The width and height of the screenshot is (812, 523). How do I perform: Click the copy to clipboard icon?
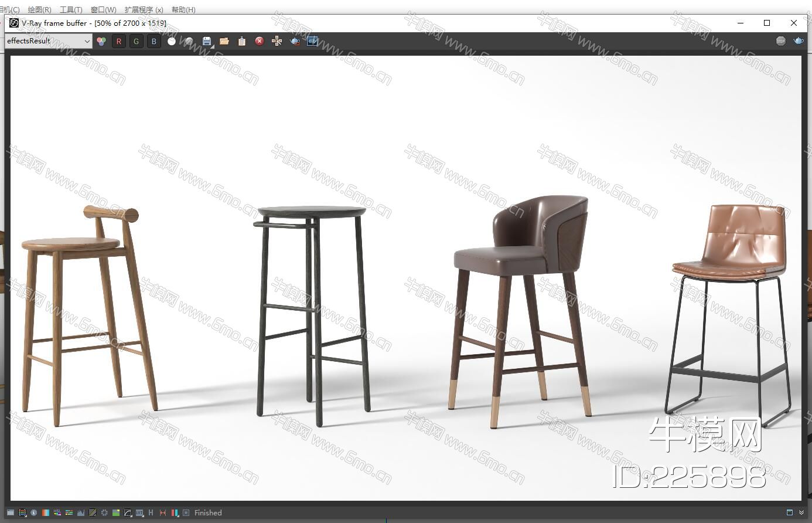[242, 41]
